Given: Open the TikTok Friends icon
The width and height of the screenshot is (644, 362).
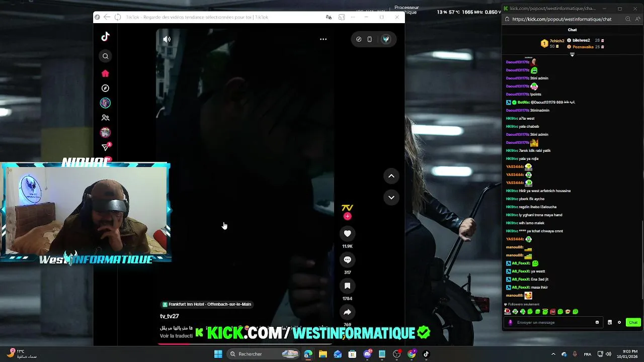Looking at the screenshot, I should (105, 118).
